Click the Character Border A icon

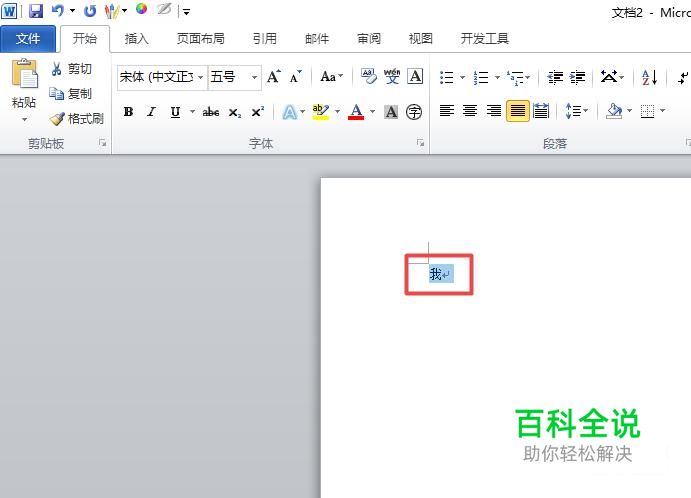tap(415, 76)
